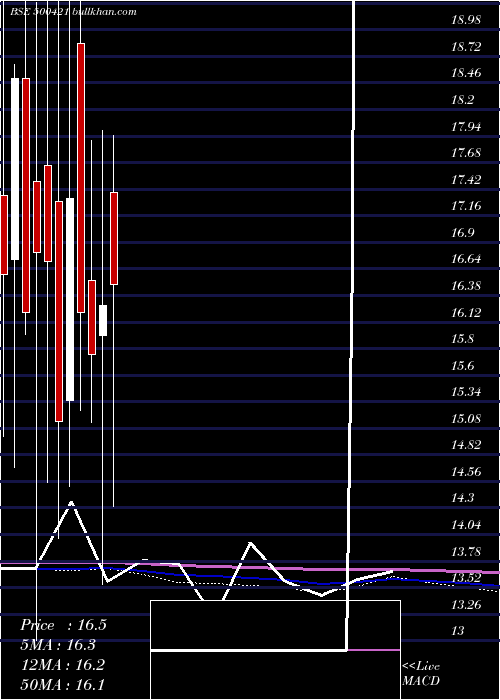Viewport: 500px width, 700px height.
Task: Click the 18.2 price axis label
Action: [462, 100]
